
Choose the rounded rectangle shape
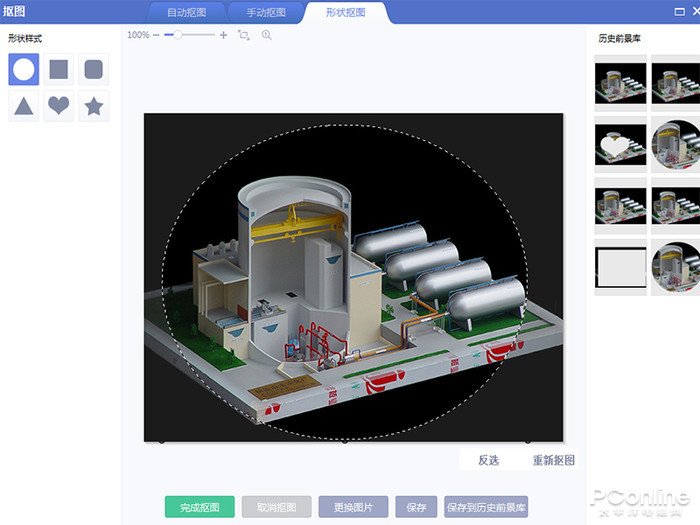click(94, 70)
